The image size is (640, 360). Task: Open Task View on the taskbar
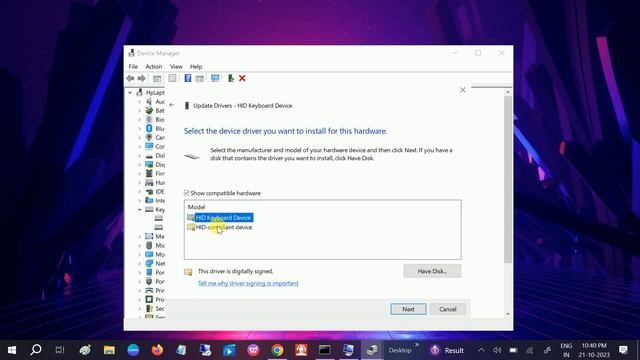(60, 350)
